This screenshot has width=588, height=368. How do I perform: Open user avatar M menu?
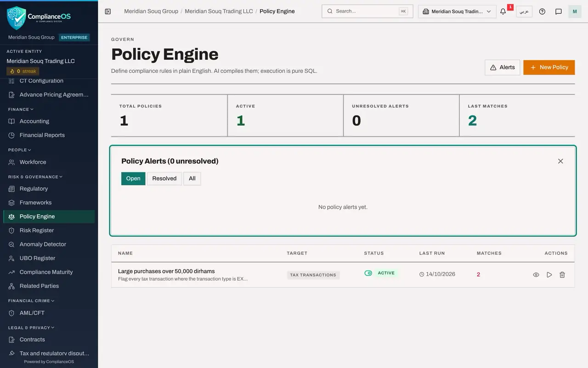575,11
